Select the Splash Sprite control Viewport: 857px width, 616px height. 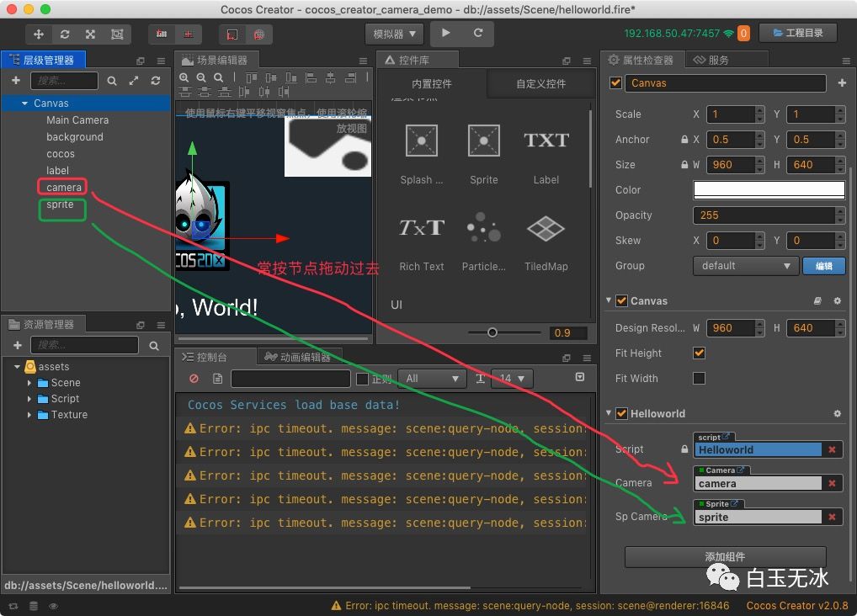pyautogui.click(x=422, y=141)
